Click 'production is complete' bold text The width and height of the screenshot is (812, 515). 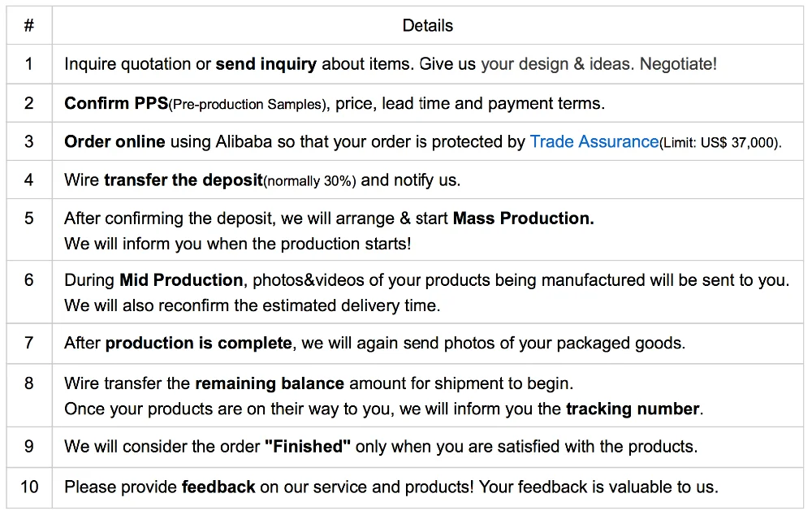(x=198, y=343)
